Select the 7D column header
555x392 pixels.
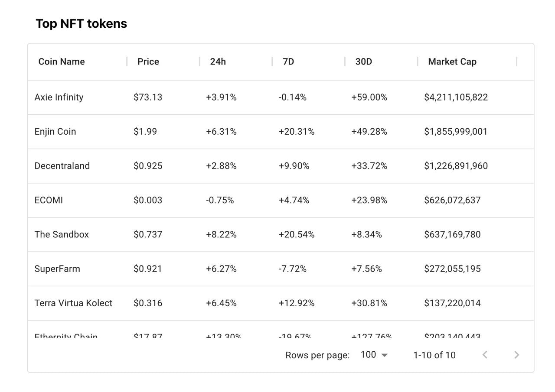pos(288,62)
